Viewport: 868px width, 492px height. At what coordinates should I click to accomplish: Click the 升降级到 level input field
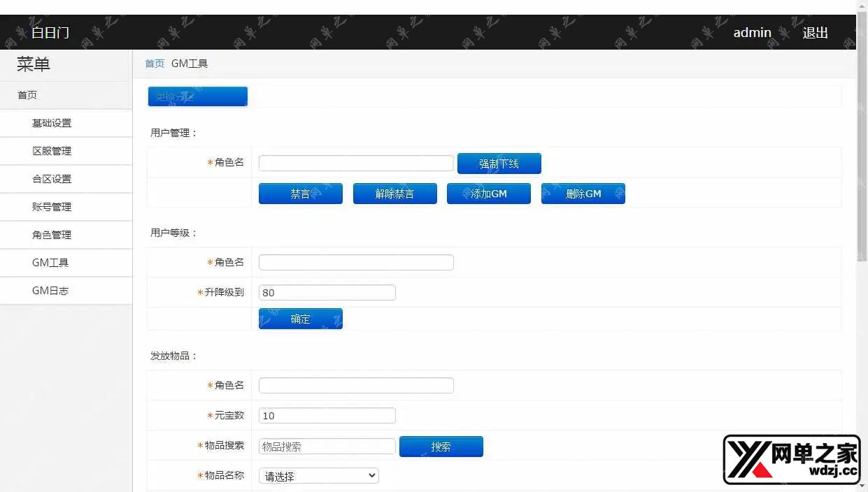point(327,293)
